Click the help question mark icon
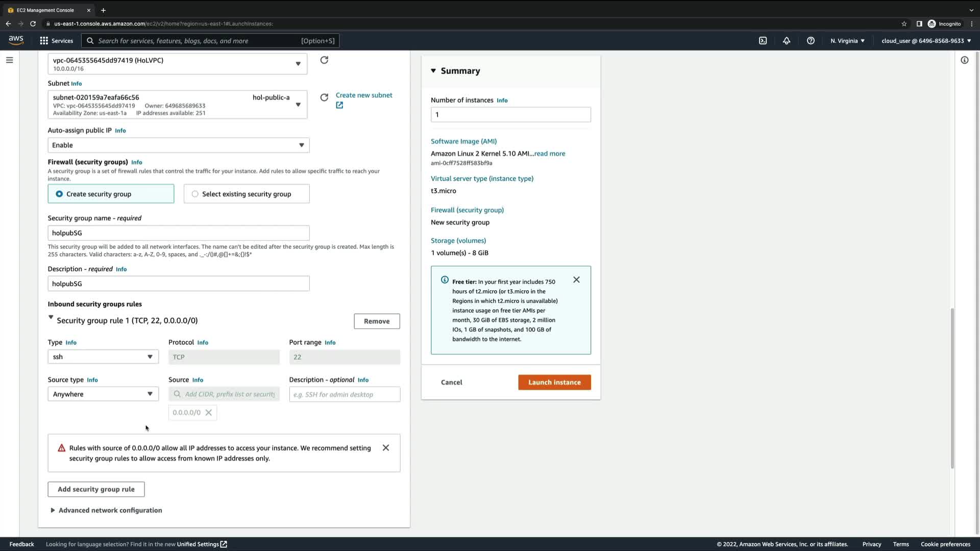Image resolution: width=980 pixels, height=551 pixels. tap(811, 41)
